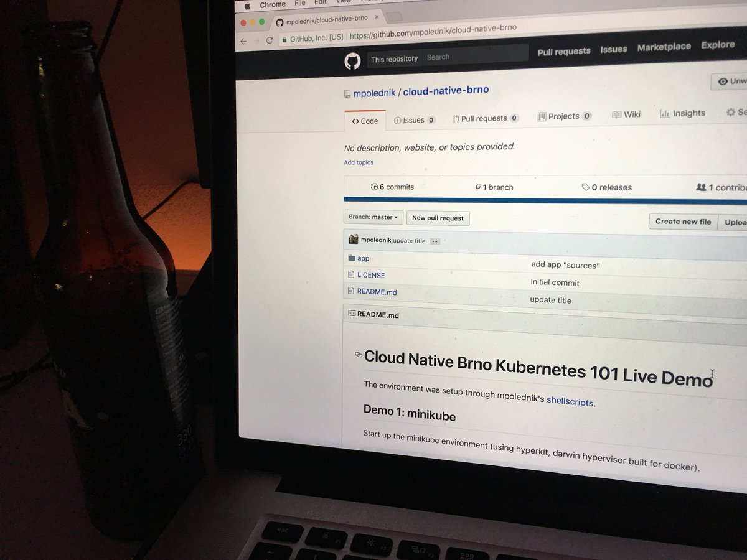Open Marketplace in top navigation
Image resolution: width=747 pixels, height=560 pixels.
tap(664, 47)
